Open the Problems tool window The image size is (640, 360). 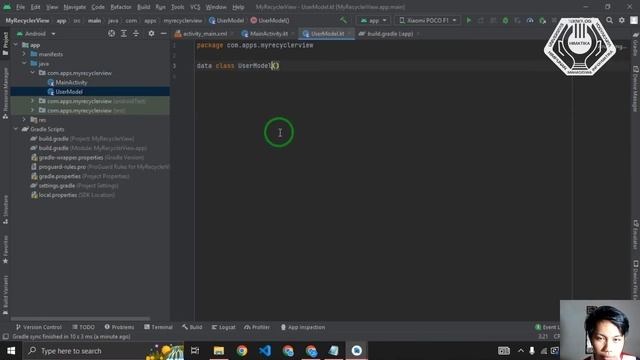[x=119, y=327]
